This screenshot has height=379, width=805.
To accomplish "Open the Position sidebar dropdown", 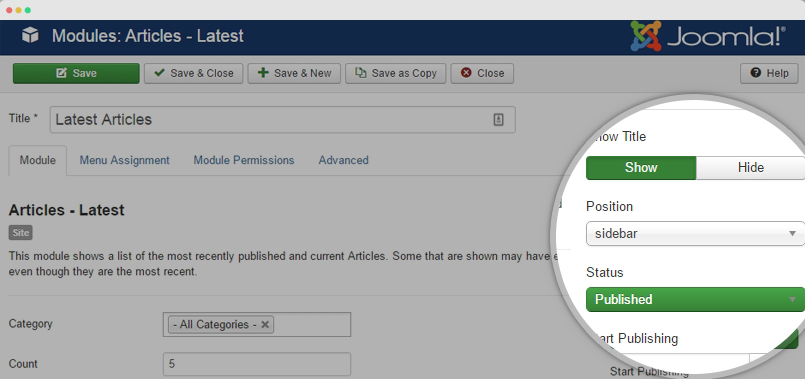I will tap(695, 234).
